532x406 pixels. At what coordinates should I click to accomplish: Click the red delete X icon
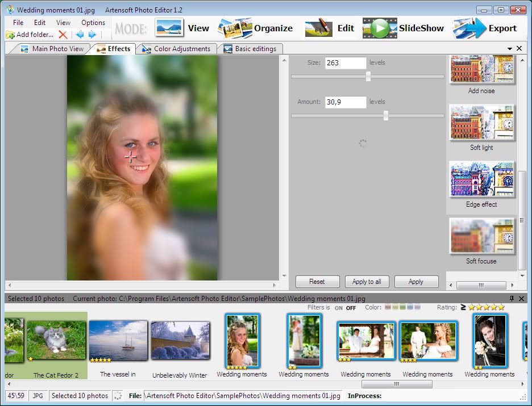coord(63,35)
